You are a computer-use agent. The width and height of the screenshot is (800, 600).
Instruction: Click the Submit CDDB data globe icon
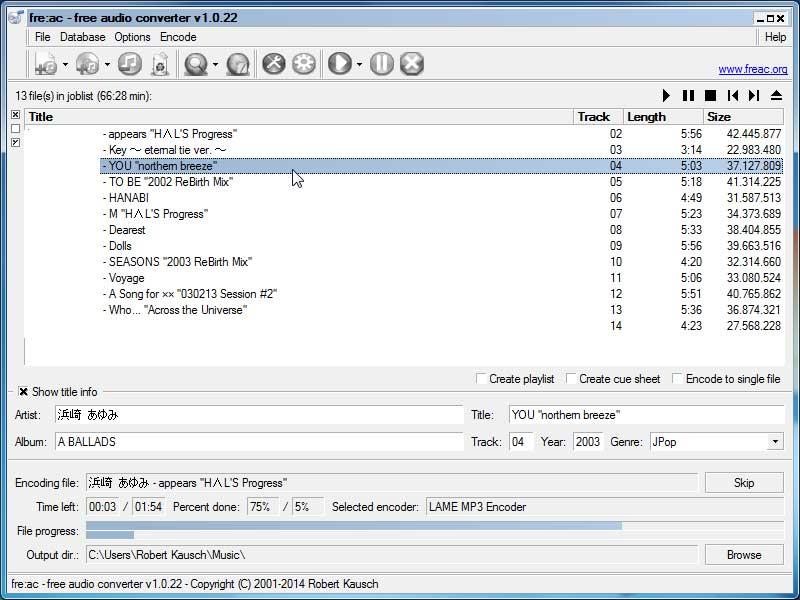tap(238, 64)
